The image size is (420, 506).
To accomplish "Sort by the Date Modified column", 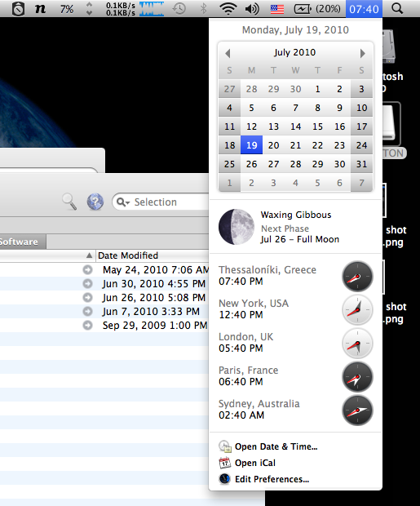I will (x=153, y=255).
